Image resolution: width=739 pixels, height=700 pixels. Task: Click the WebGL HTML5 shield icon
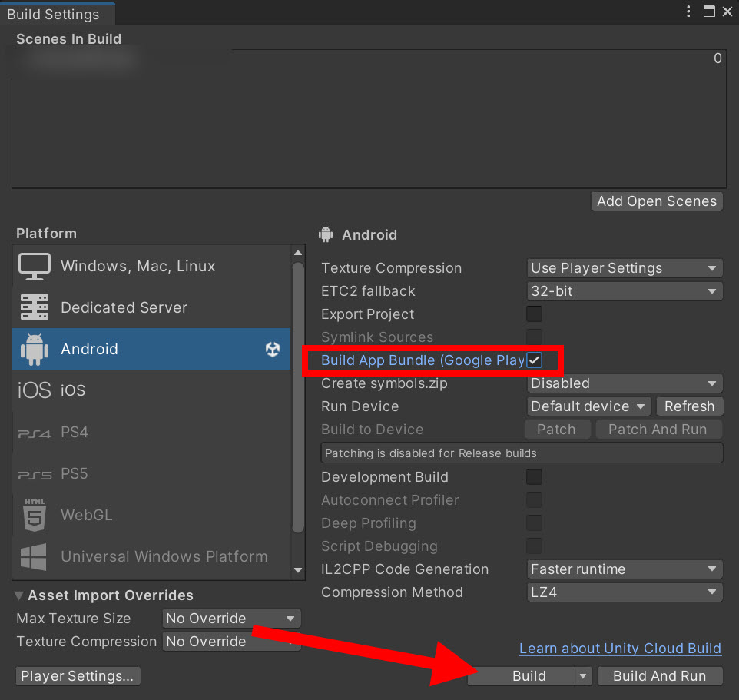coord(35,516)
